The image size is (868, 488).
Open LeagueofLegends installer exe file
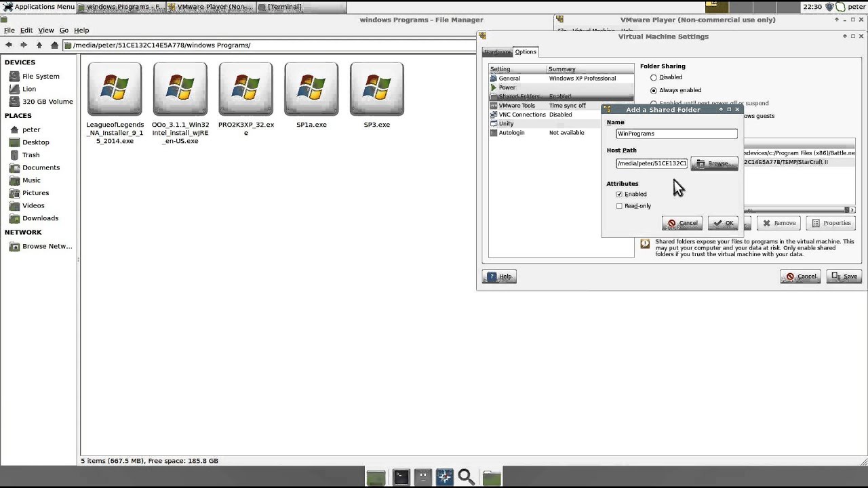click(115, 89)
